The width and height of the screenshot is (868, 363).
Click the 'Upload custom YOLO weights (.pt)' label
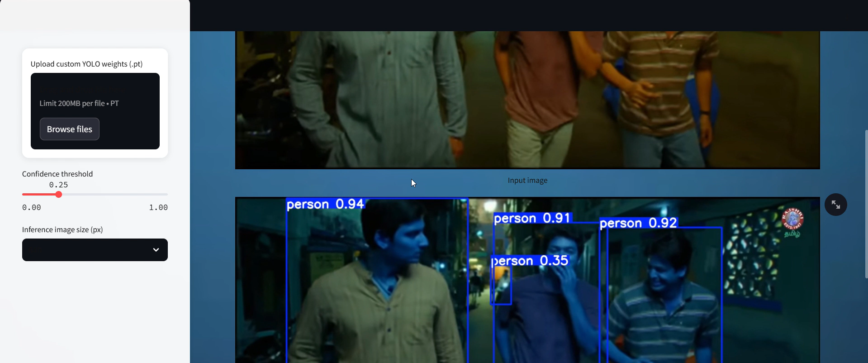tap(87, 64)
